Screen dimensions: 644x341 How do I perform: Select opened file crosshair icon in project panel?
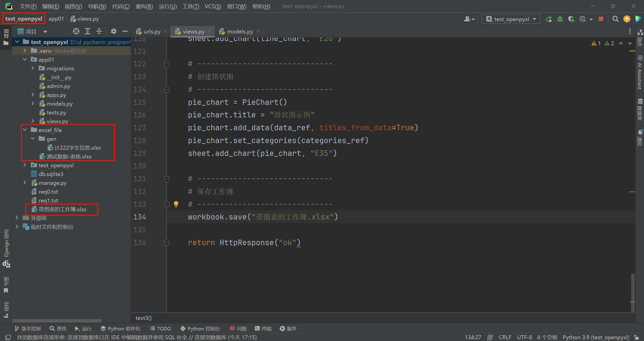pos(76,31)
